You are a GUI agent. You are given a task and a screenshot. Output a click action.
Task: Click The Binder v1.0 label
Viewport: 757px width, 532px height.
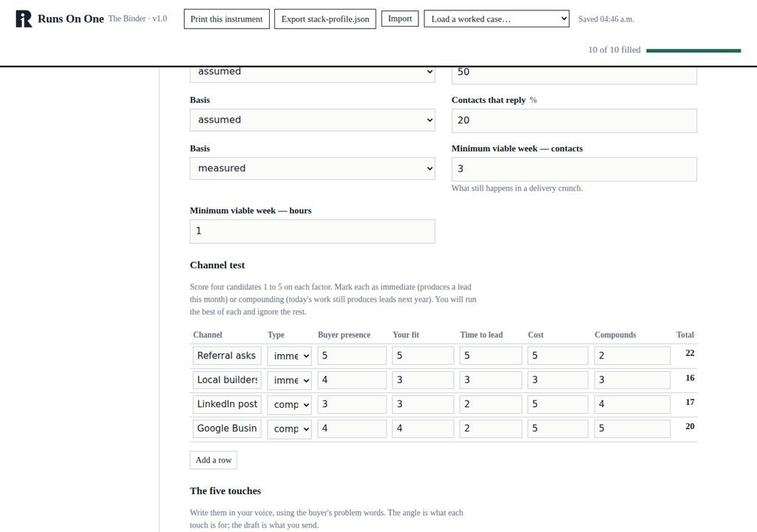(x=138, y=18)
